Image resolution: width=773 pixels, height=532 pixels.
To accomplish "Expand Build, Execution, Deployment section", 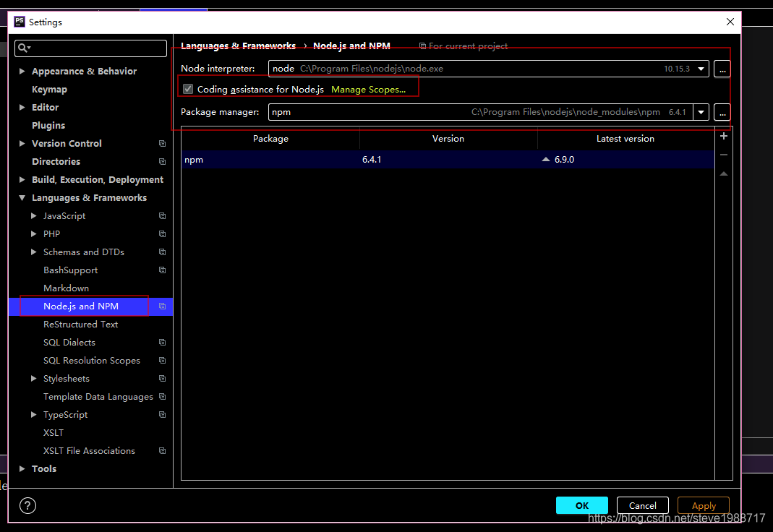I will click(x=22, y=179).
